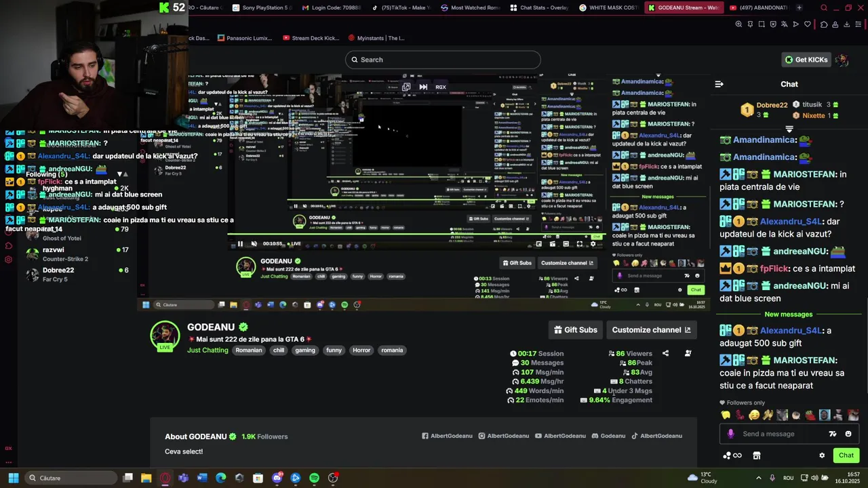Select the gaming tag
868x488 pixels.
(x=305, y=350)
